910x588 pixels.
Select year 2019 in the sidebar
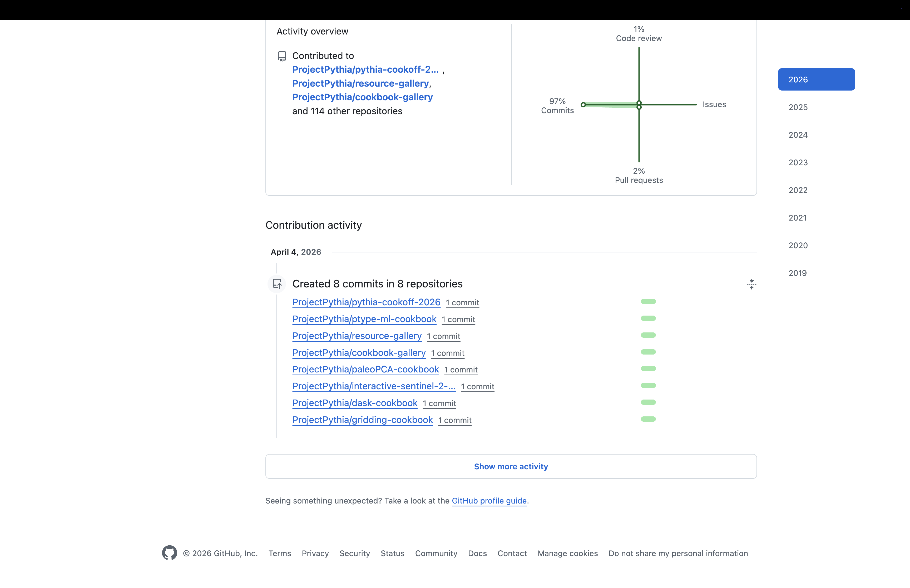(x=816, y=273)
